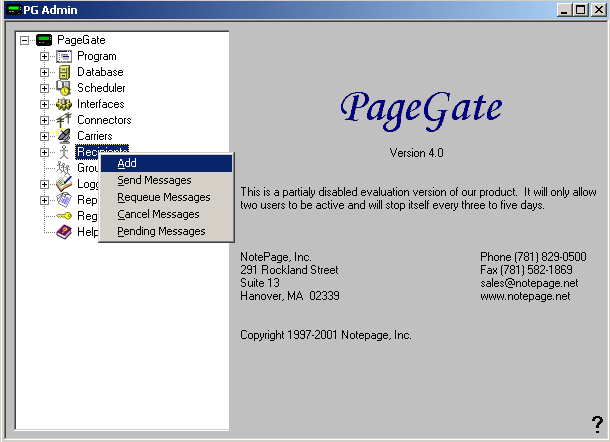Choose Cancel Messages from context menu
The width and height of the screenshot is (610, 442).
pyautogui.click(x=167, y=214)
